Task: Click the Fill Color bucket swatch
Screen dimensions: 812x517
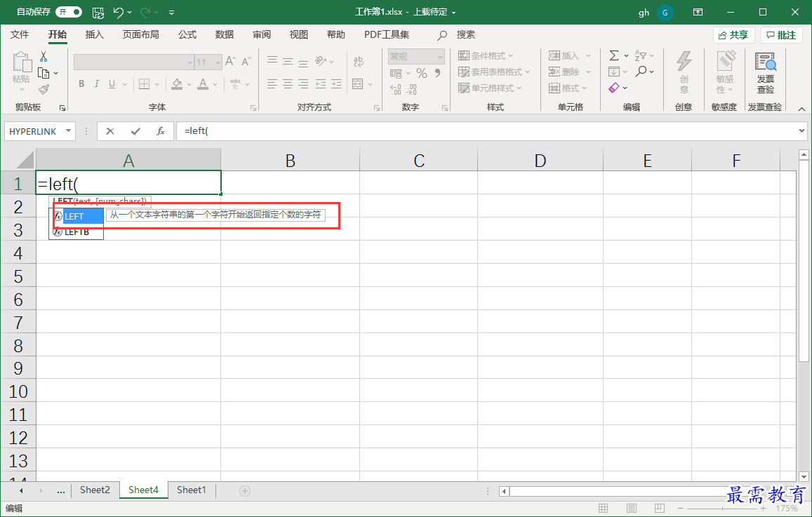Action: 177,84
